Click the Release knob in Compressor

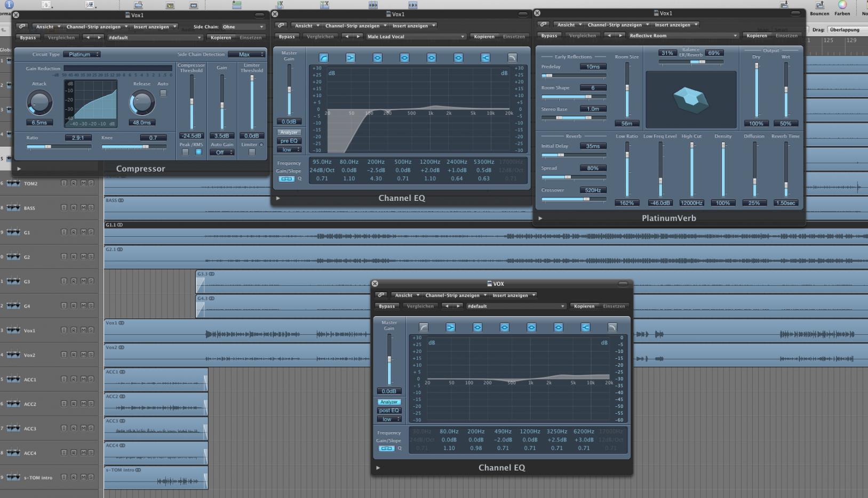(x=142, y=102)
